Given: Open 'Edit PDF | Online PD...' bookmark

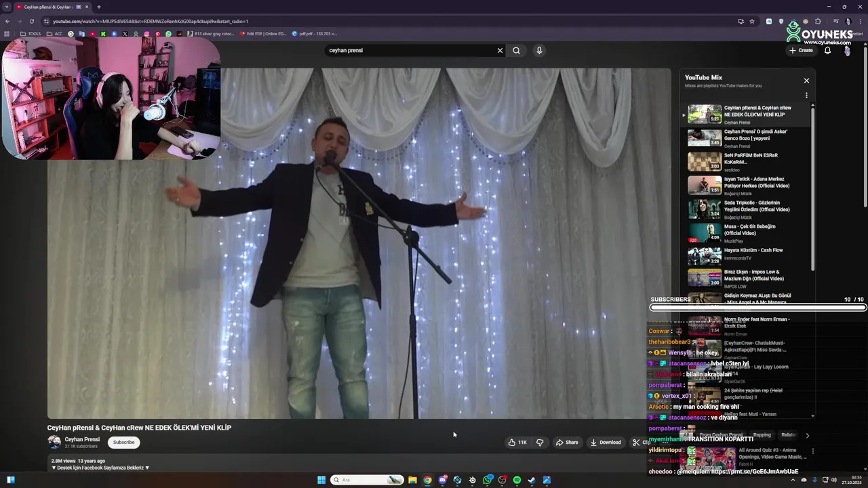Looking at the screenshot, I should pyautogui.click(x=263, y=33).
